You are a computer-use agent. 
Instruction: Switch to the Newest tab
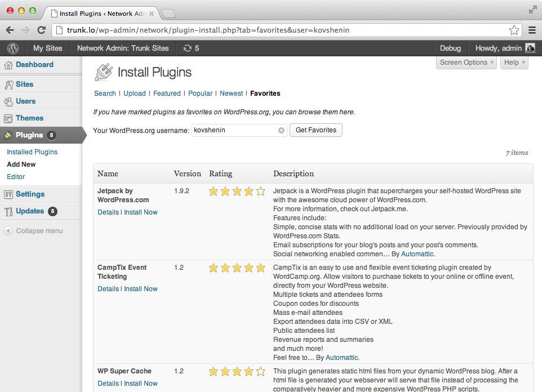tap(231, 93)
